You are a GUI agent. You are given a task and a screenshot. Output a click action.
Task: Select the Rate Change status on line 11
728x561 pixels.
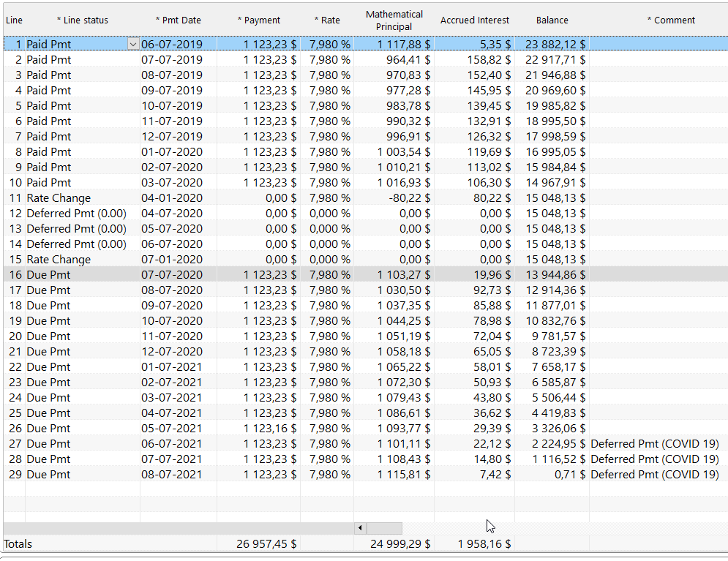tap(59, 198)
